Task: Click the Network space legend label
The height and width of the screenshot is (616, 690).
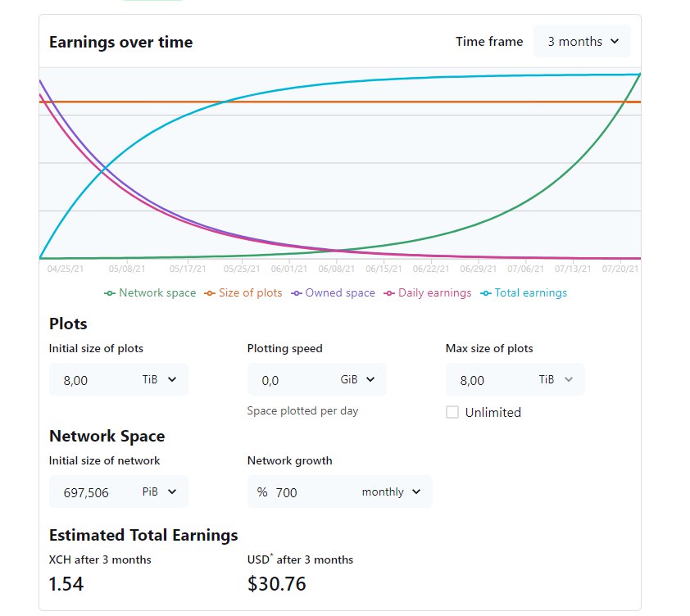Action: pyautogui.click(x=157, y=293)
